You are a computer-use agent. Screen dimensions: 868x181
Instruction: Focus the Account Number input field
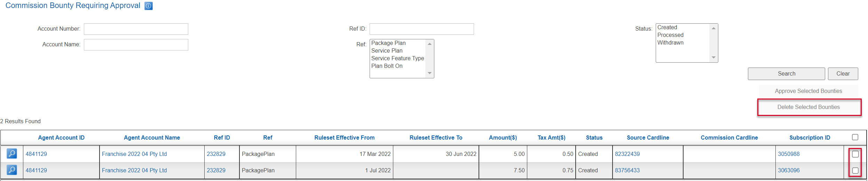(136, 29)
